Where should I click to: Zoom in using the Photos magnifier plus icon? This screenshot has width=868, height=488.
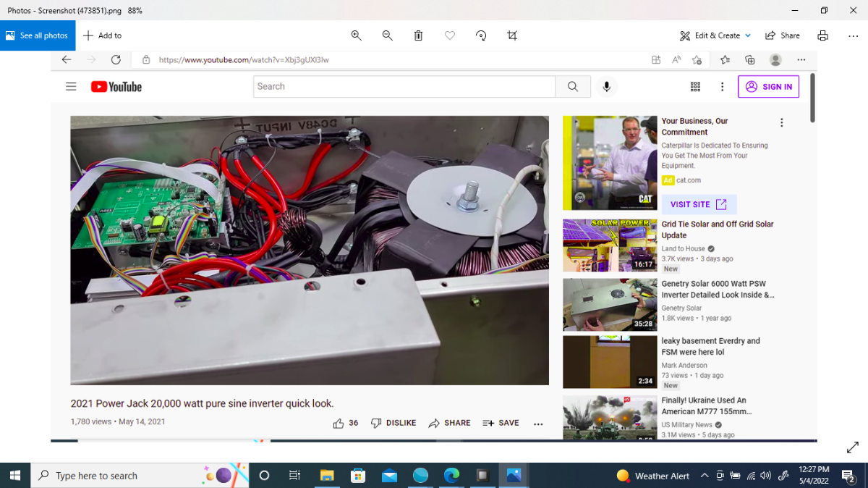point(356,35)
